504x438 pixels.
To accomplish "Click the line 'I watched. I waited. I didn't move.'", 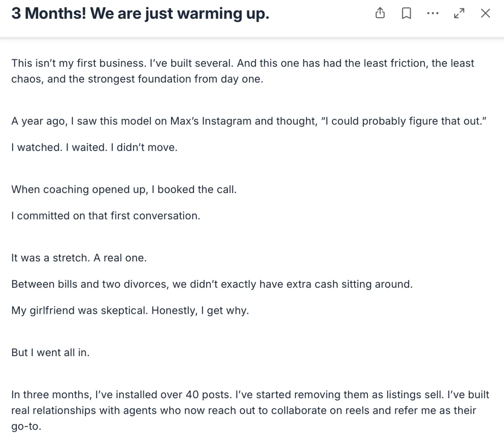I will click(x=94, y=148).
